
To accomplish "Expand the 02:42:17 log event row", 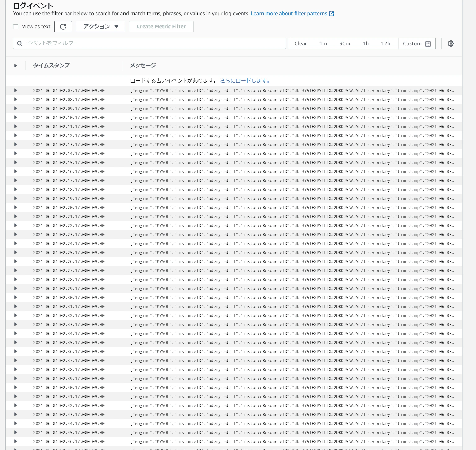I will click(x=16, y=405).
